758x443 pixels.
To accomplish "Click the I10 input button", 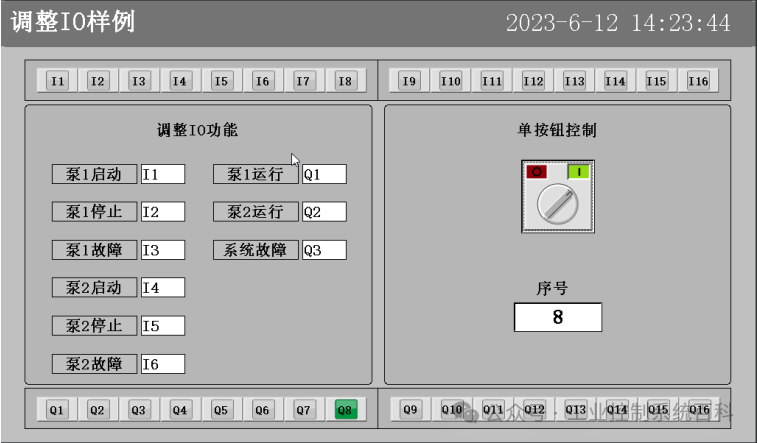I will coord(451,81).
